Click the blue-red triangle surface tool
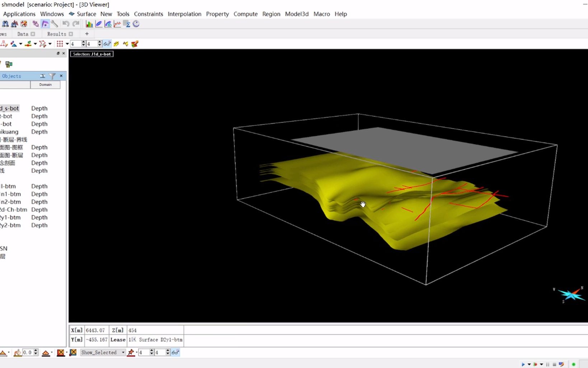The image size is (588, 368). click(14, 44)
